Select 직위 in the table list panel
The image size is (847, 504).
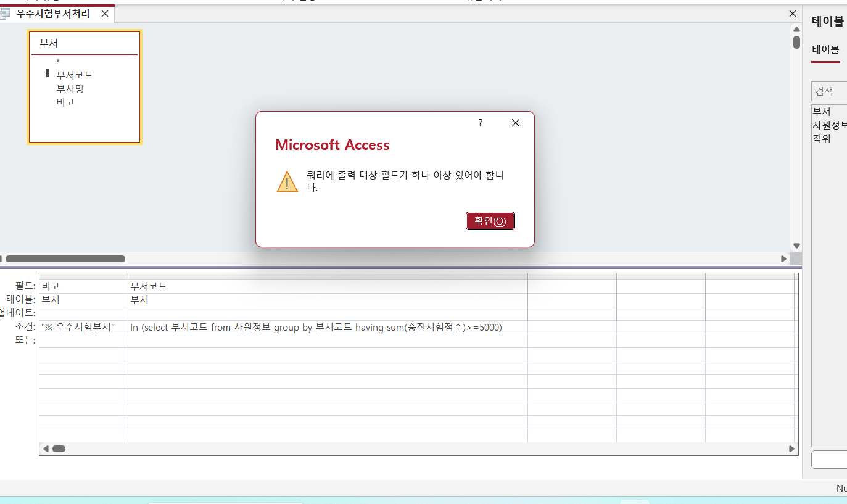point(822,139)
